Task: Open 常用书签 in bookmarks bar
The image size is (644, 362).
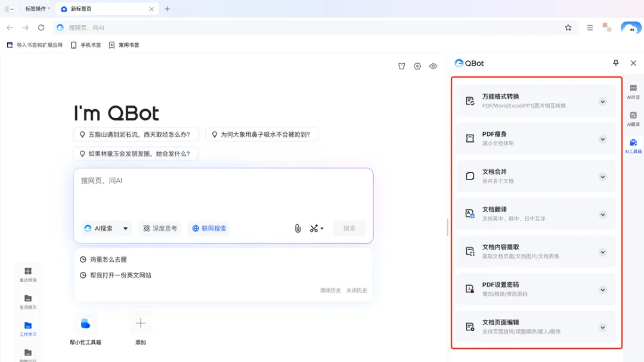Action: click(x=124, y=45)
